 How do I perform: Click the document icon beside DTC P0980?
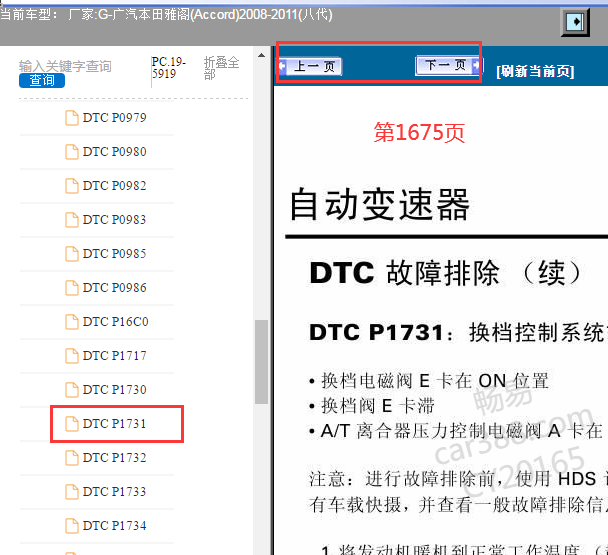pyautogui.click(x=72, y=152)
